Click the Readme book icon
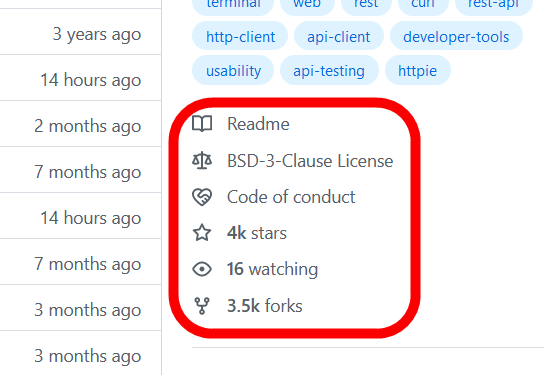 click(x=202, y=124)
